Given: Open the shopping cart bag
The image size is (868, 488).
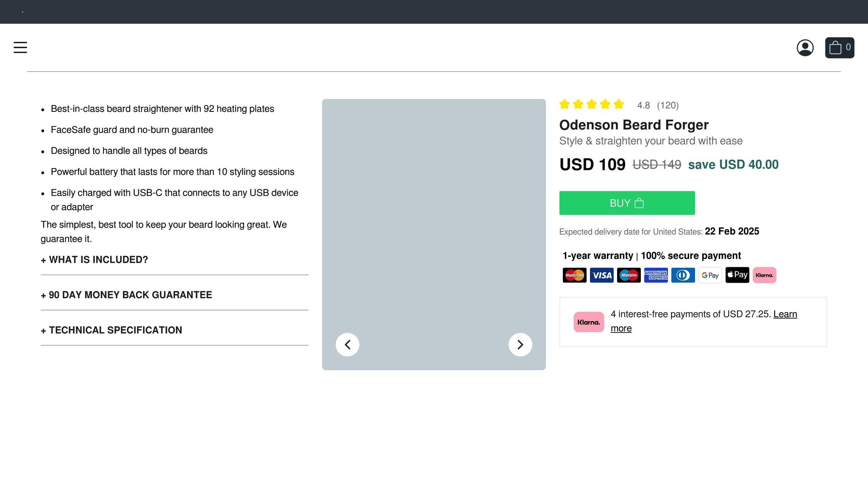Looking at the screenshot, I should (839, 48).
